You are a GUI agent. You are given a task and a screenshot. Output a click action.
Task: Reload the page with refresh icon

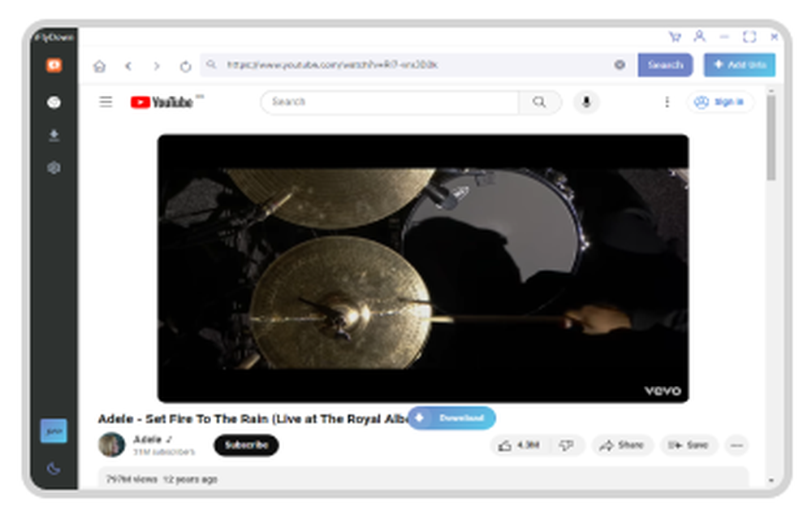click(x=185, y=66)
